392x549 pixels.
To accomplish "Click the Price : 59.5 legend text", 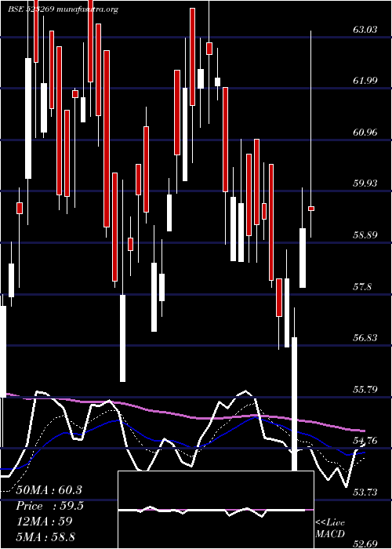I will pyautogui.click(x=49, y=506).
